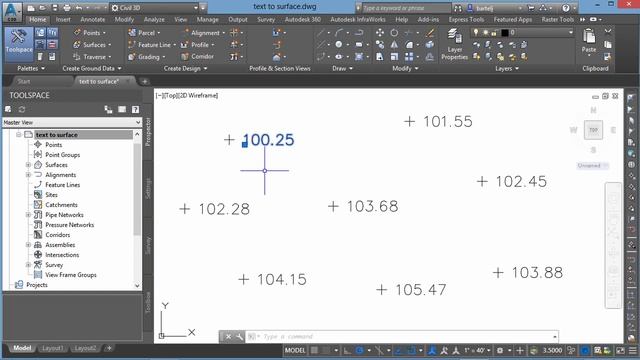
Task: Click the Parcel tool icon
Action: (x=132, y=33)
